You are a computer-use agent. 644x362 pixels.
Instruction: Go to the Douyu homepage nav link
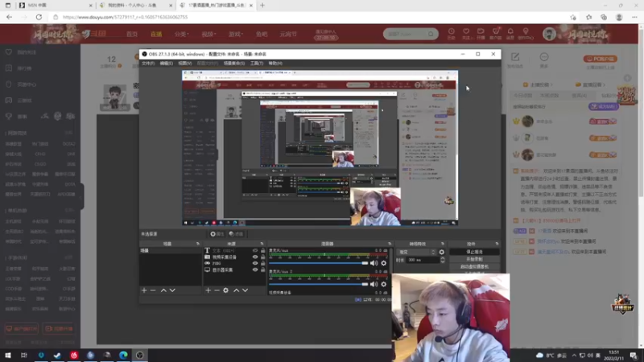pos(132,34)
